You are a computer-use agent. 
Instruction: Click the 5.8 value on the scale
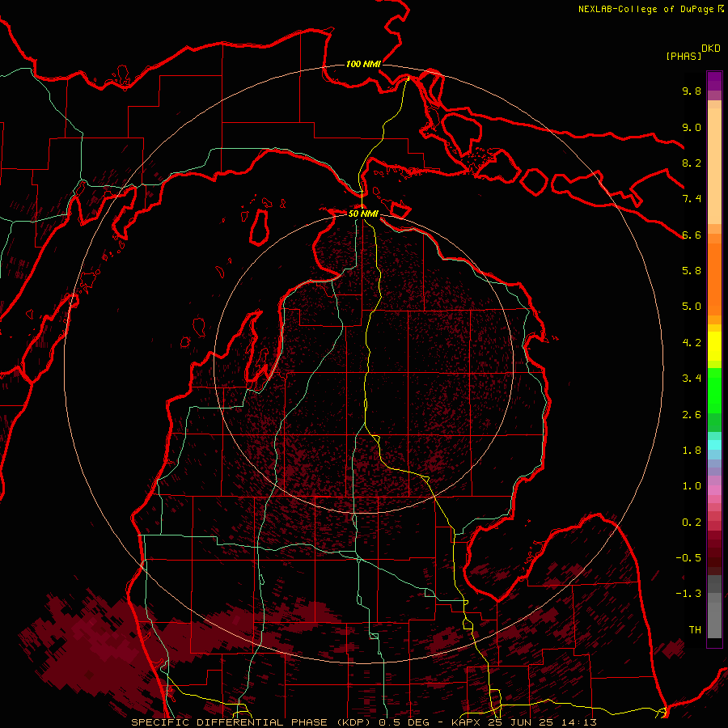click(x=692, y=271)
